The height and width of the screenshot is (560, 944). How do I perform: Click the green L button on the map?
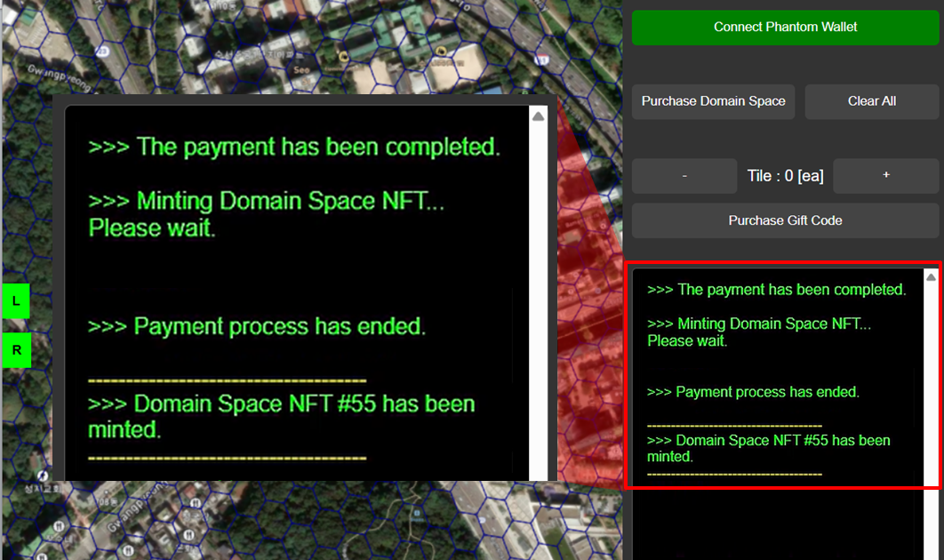[x=16, y=301]
